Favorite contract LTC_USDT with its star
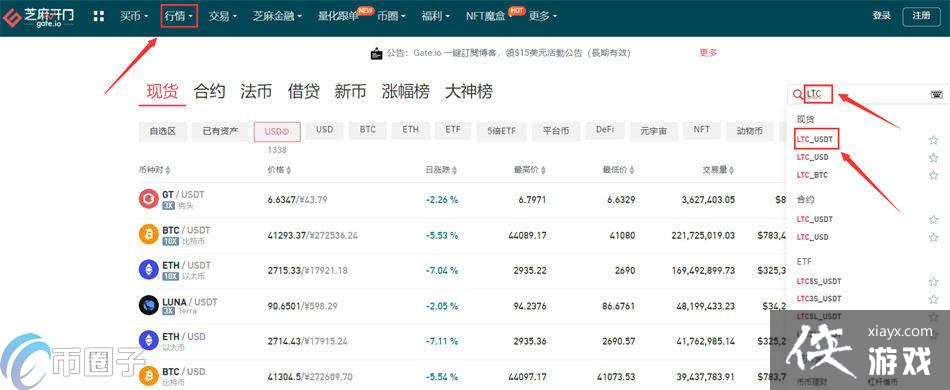This screenshot has width=950, height=390. (x=933, y=219)
